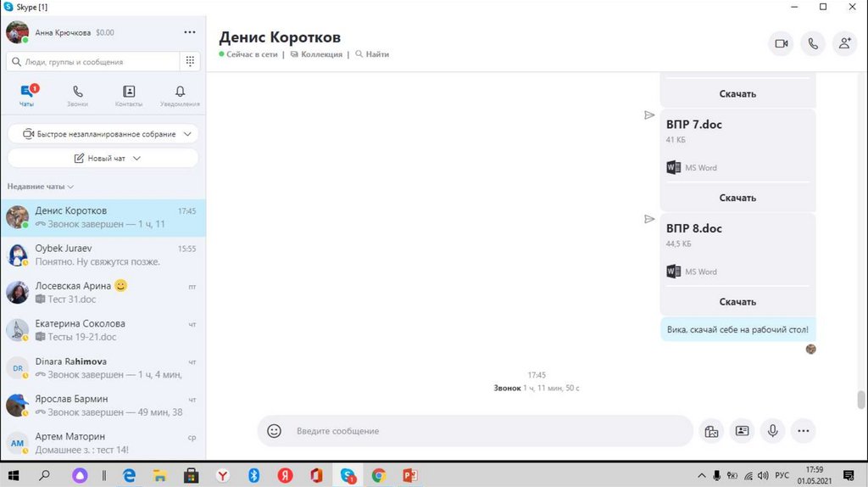868x487 pixels.
Task: Expand the Быстрое незапланированное собрание dropdown
Action: [187, 134]
